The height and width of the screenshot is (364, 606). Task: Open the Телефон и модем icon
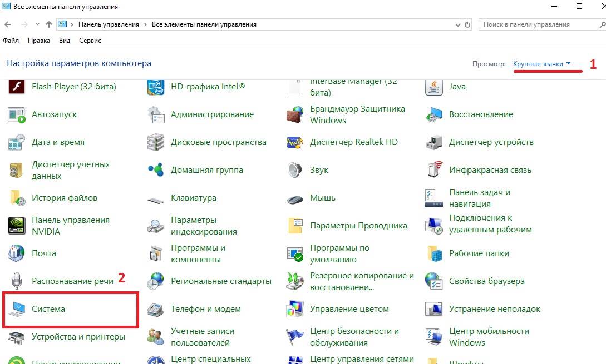tap(156, 310)
